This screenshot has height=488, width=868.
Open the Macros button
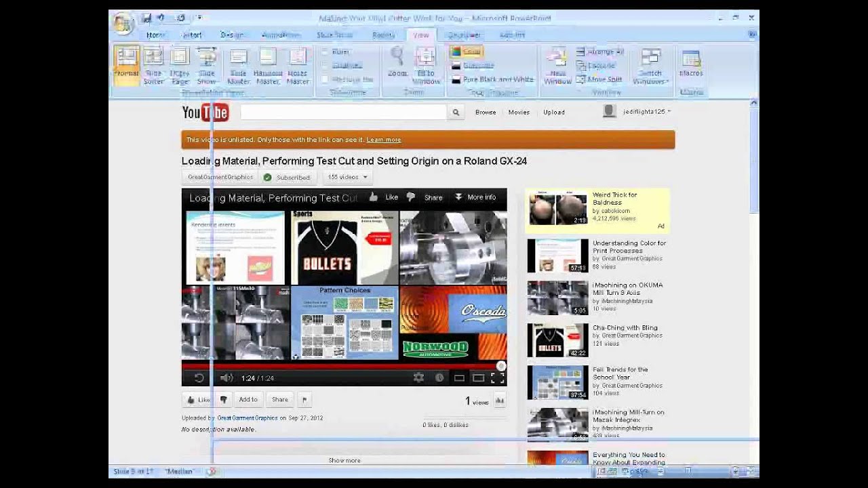click(x=691, y=63)
